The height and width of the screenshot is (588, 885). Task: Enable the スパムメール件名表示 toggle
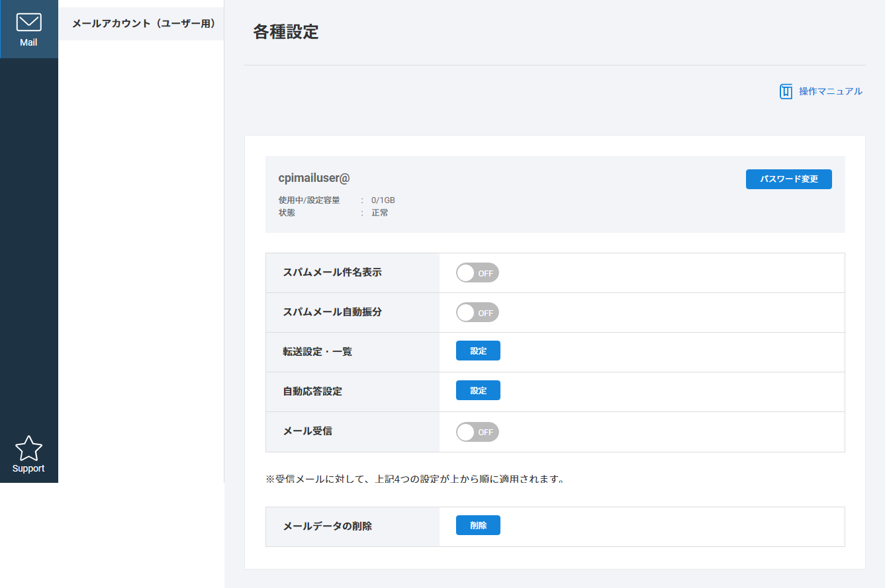(x=477, y=273)
